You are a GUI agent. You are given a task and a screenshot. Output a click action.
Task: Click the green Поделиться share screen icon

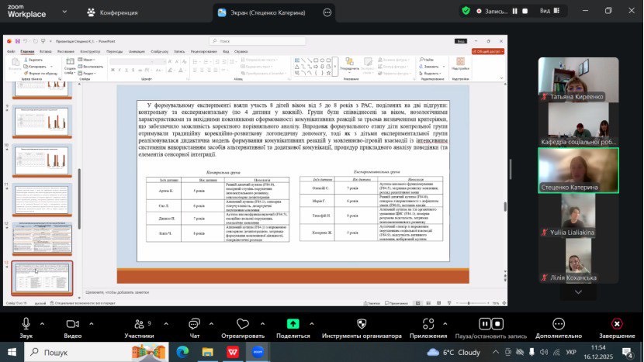[293, 324]
